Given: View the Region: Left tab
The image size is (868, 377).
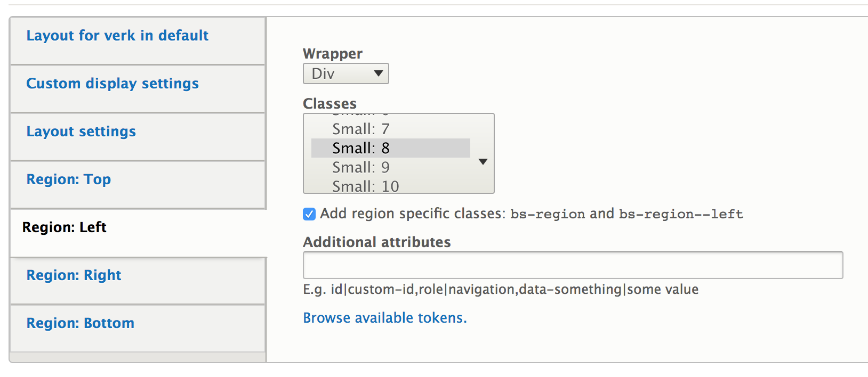Looking at the screenshot, I should click(x=63, y=227).
